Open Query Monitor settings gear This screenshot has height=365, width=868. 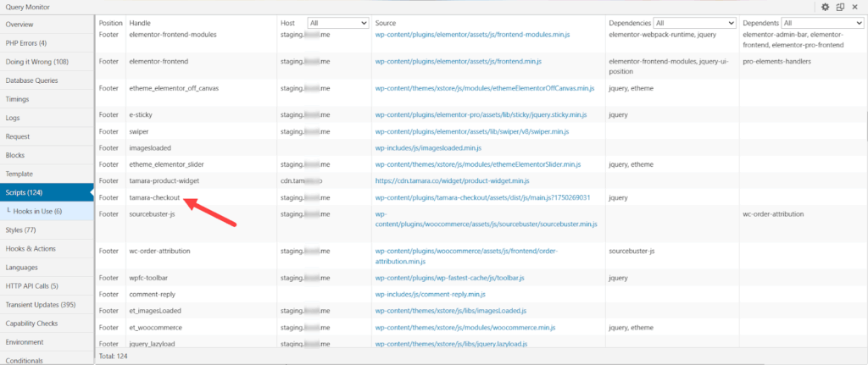825,7
